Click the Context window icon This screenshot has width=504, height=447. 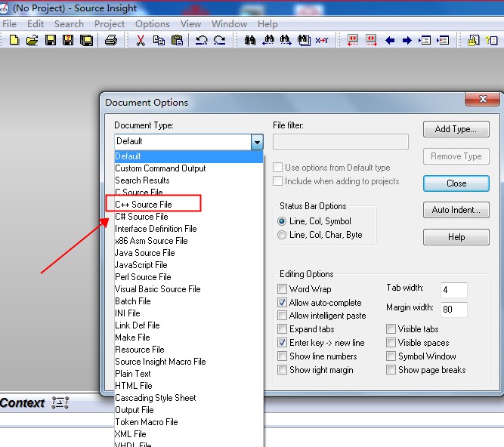(60, 402)
